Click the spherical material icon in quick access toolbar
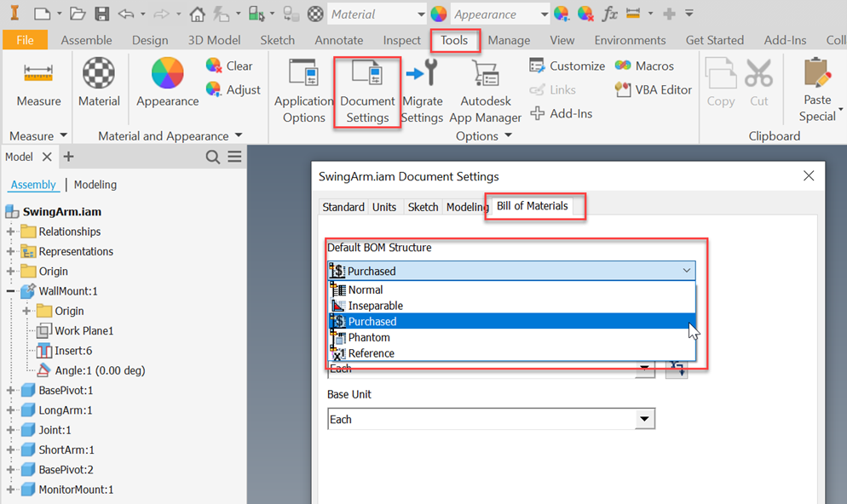 315,14
